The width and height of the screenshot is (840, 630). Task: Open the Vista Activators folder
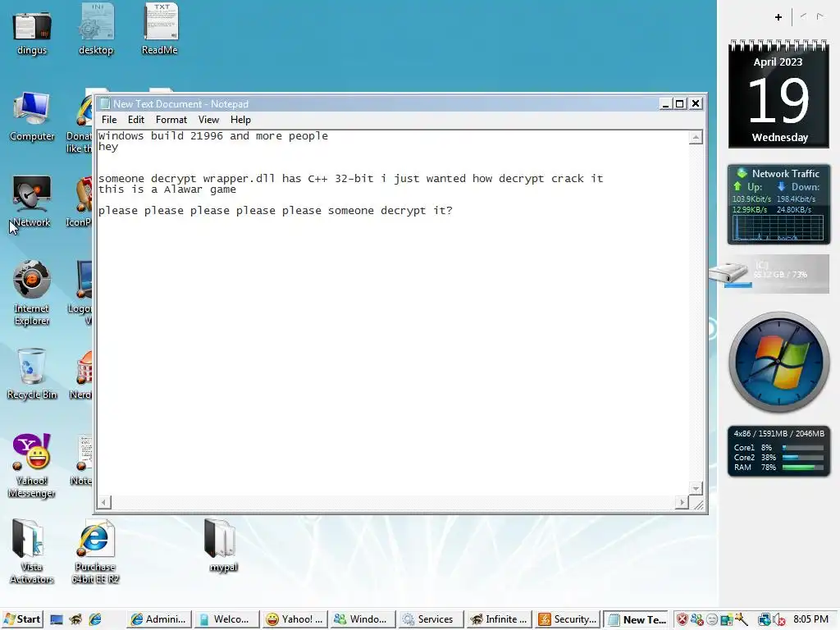[32, 550]
